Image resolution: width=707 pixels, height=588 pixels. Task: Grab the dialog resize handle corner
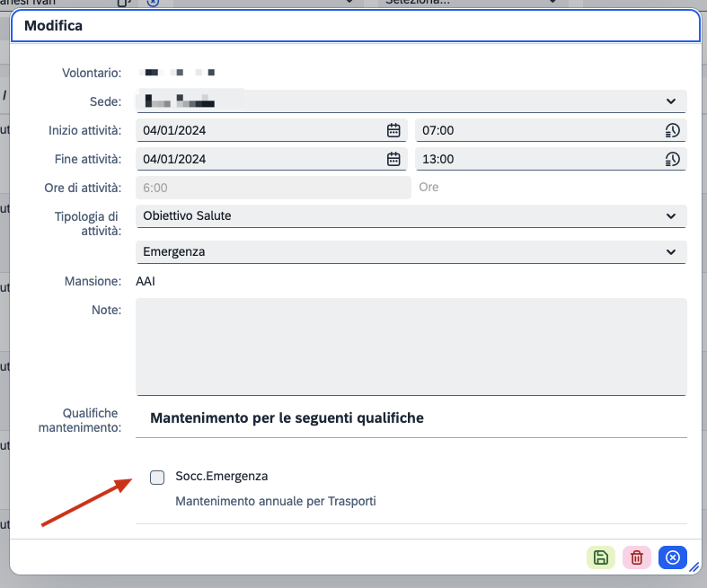pyautogui.click(x=694, y=567)
